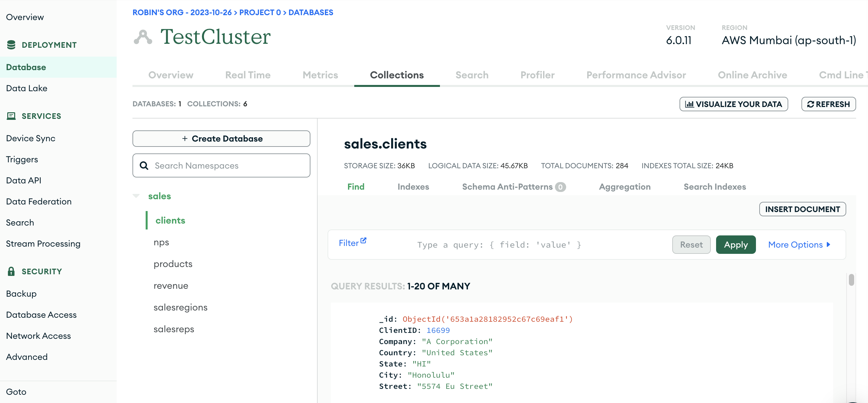Apply the filter query

click(x=735, y=244)
